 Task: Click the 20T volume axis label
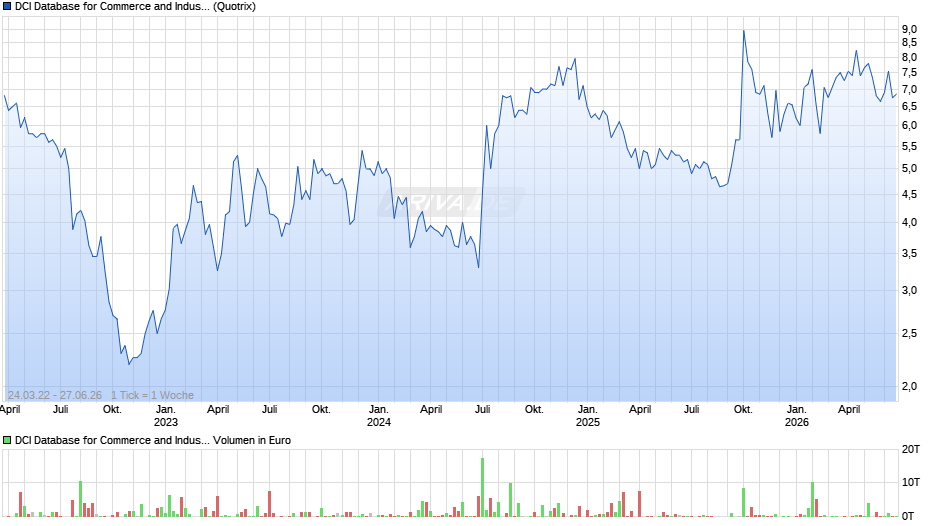[x=911, y=449]
